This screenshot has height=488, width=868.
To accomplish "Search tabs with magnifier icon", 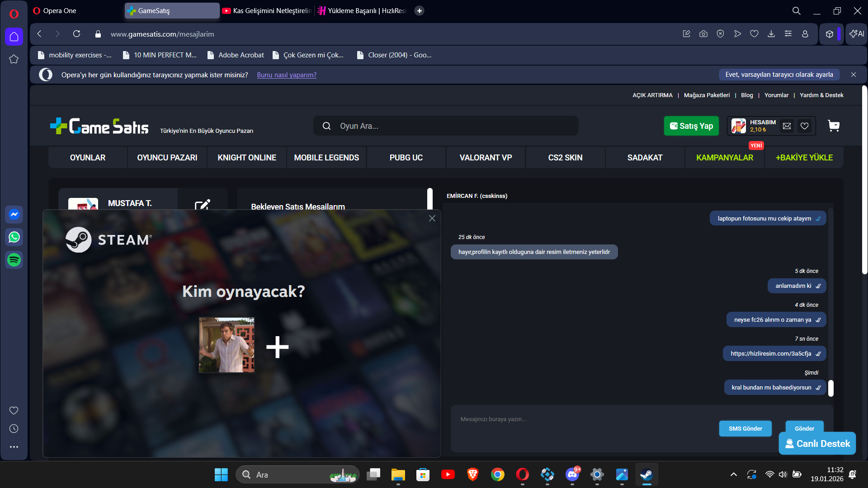I will click(x=797, y=11).
